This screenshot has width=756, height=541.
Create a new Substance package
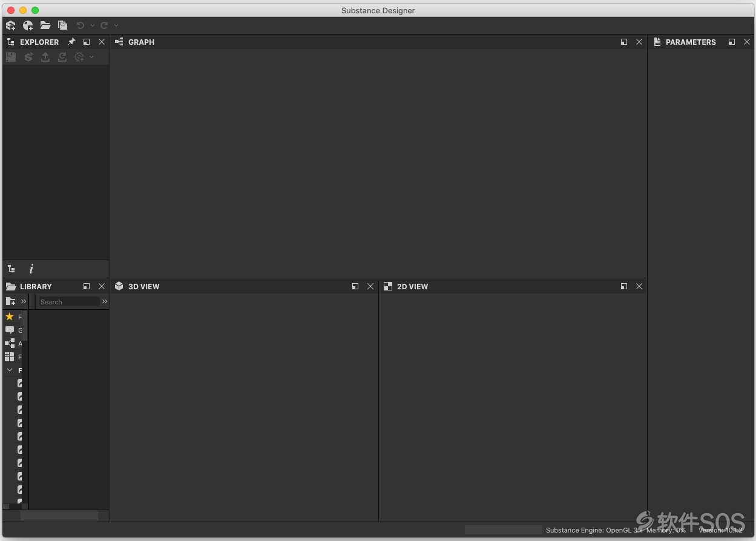click(x=11, y=25)
